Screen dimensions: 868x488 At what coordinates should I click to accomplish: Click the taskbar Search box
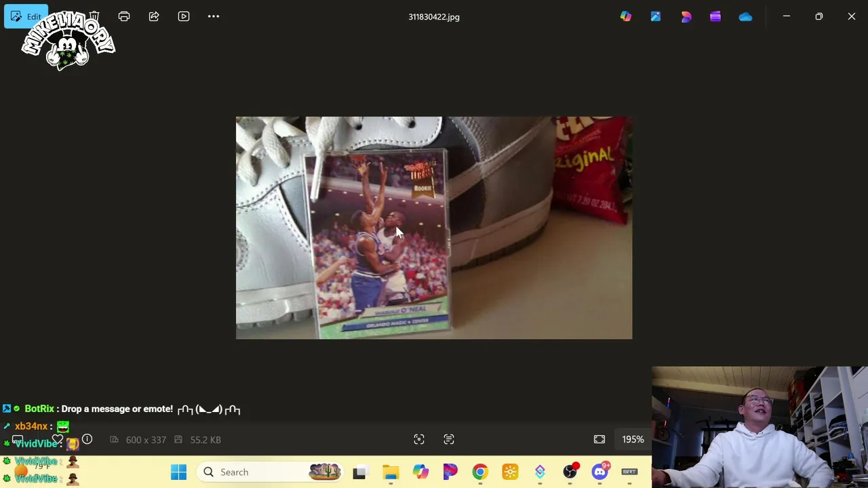[x=271, y=472]
